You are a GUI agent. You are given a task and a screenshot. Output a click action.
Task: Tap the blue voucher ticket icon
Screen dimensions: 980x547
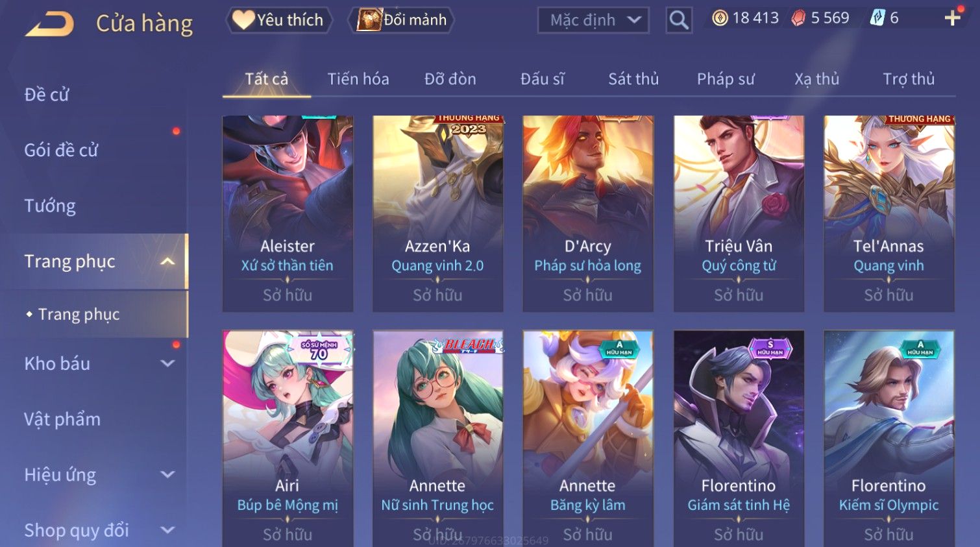click(x=877, y=18)
